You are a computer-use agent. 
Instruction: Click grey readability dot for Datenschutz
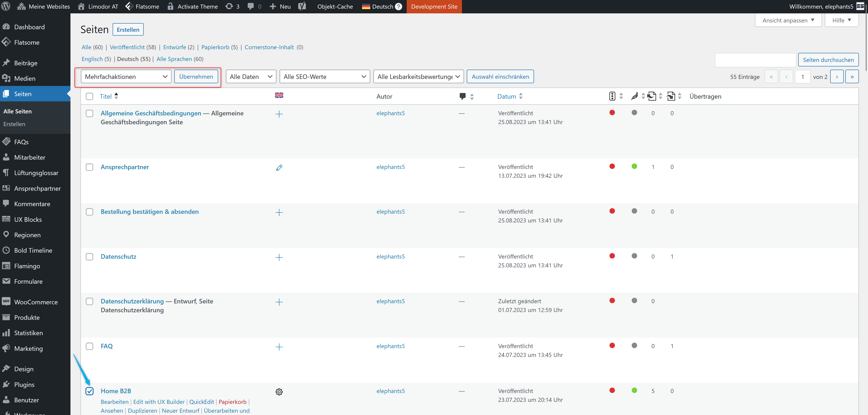click(634, 256)
